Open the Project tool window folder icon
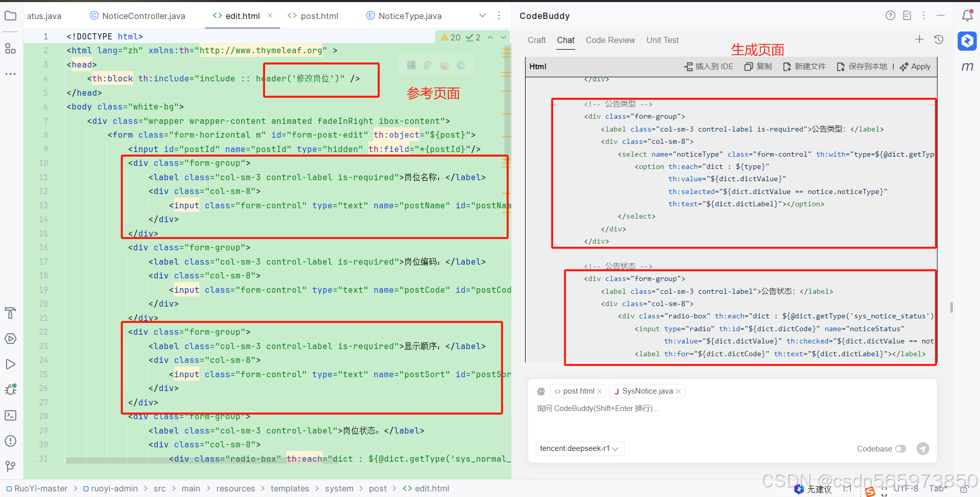 pyautogui.click(x=10, y=16)
